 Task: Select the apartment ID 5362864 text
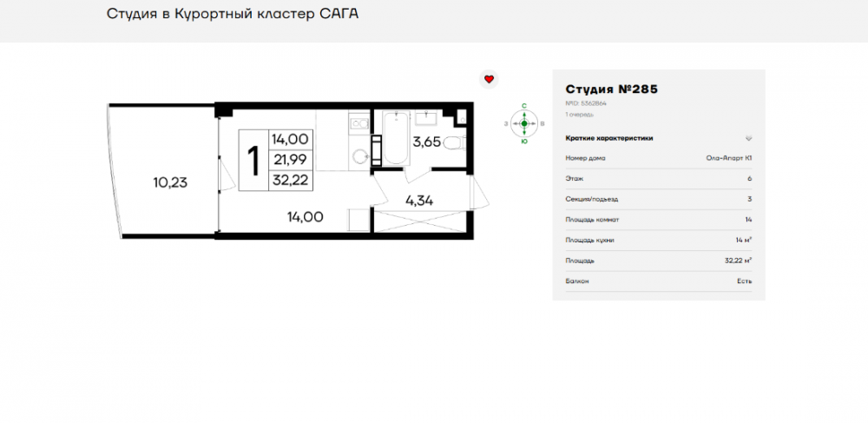[x=586, y=103]
